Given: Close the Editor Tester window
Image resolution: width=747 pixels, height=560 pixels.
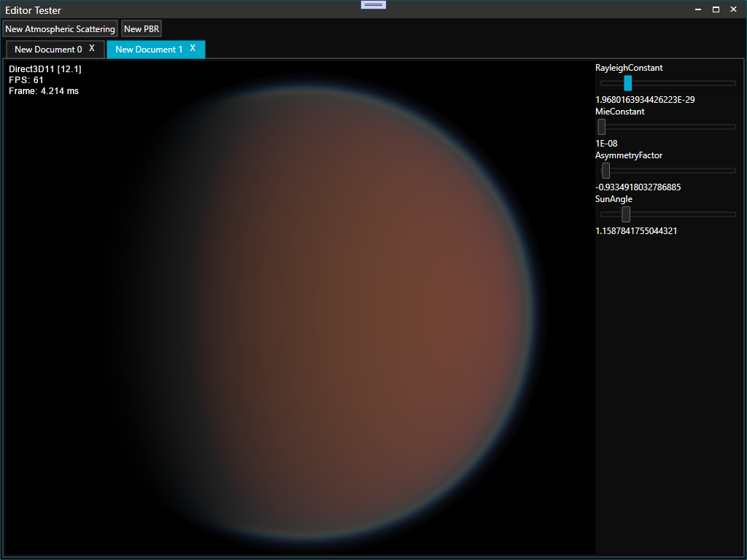Looking at the screenshot, I should [x=733, y=9].
